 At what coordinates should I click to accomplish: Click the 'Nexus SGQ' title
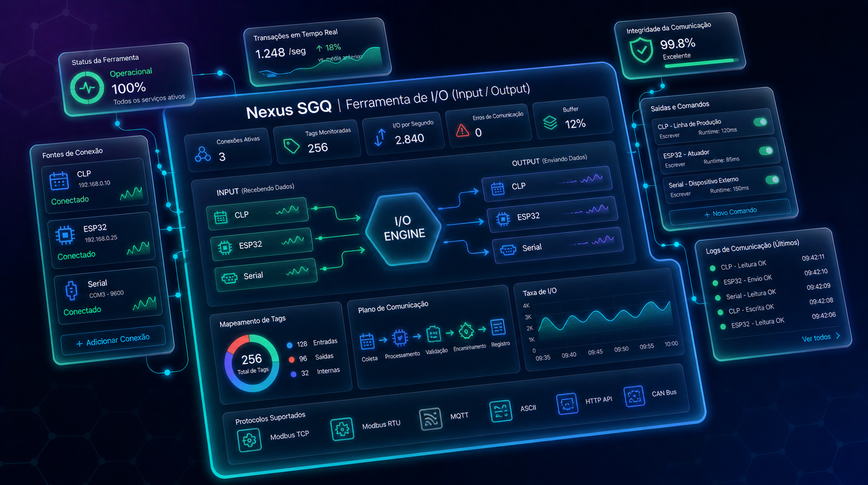(289, 110)
